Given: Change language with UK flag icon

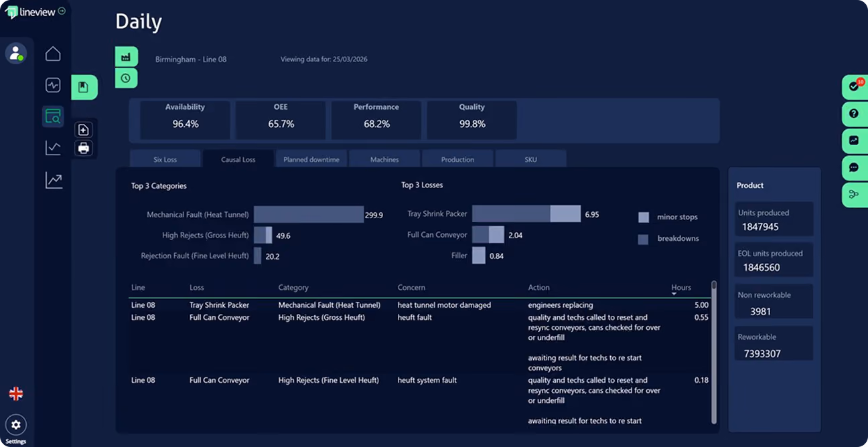Looking at the screenshot, I should [16, 393].
